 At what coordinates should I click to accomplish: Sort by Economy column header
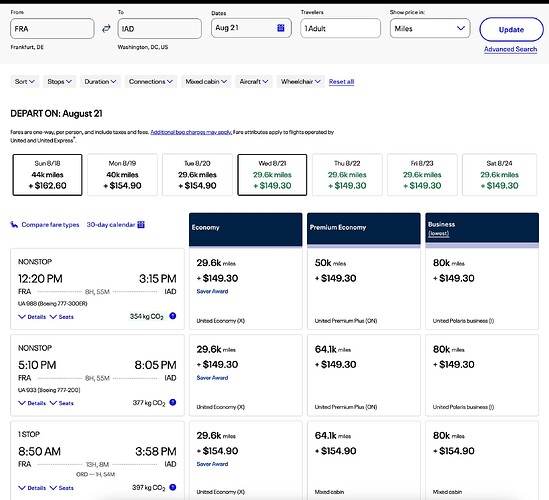245,229
